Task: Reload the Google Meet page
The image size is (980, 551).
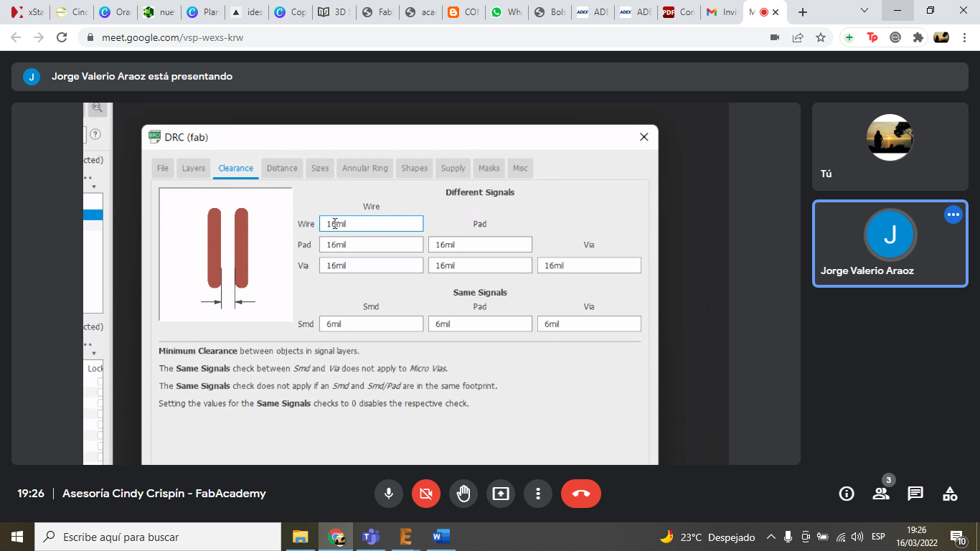Action: pos(62,37)
